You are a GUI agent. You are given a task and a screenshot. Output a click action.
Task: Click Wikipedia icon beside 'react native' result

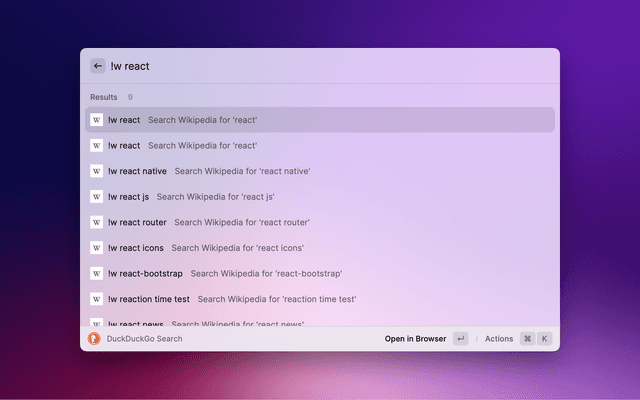(97, 171)
